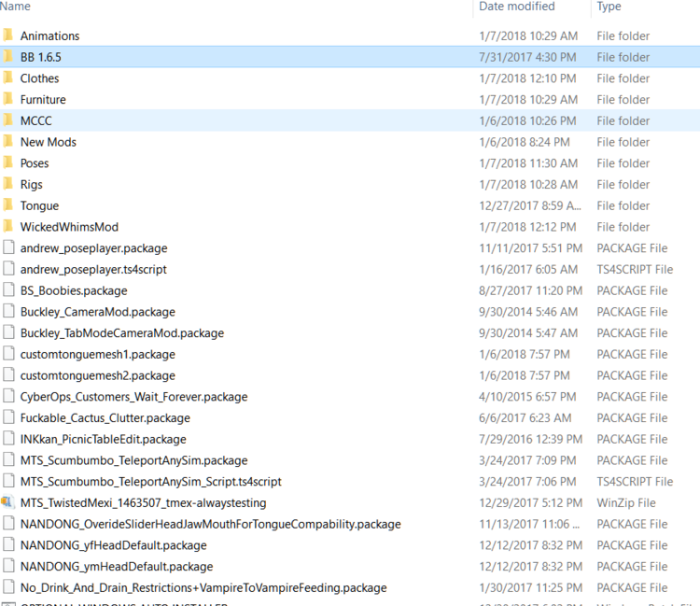Click the No_Drink_And_Drain_Restrictions file icon

(x=8, y=586)
